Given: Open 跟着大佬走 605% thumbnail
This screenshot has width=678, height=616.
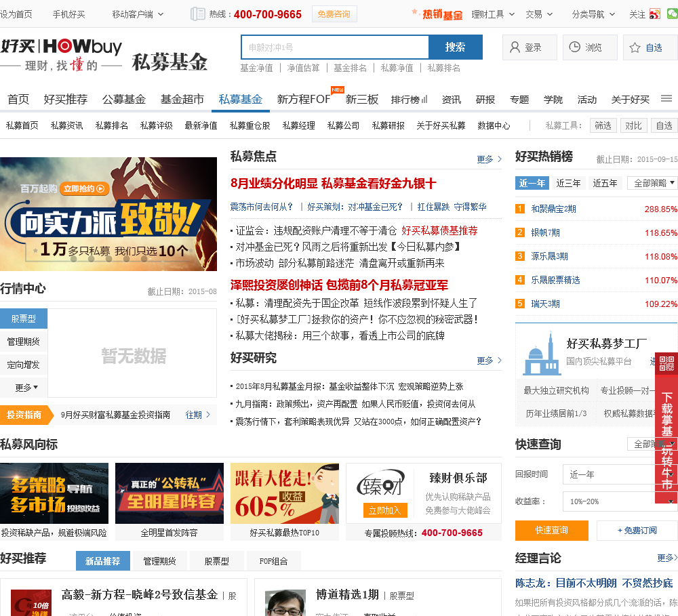Looking at the screenshot, I should click(285, 493).
